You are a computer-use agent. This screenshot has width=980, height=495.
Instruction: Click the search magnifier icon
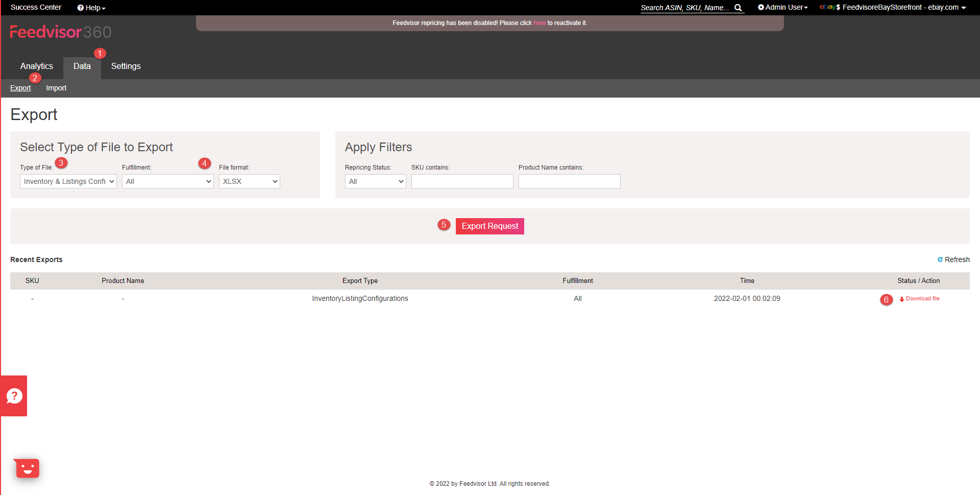pos(738,8)
